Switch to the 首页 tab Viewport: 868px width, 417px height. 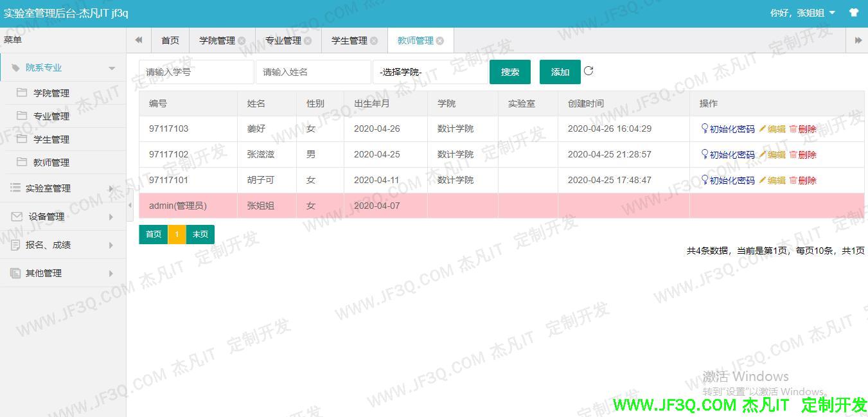(170, 40)
